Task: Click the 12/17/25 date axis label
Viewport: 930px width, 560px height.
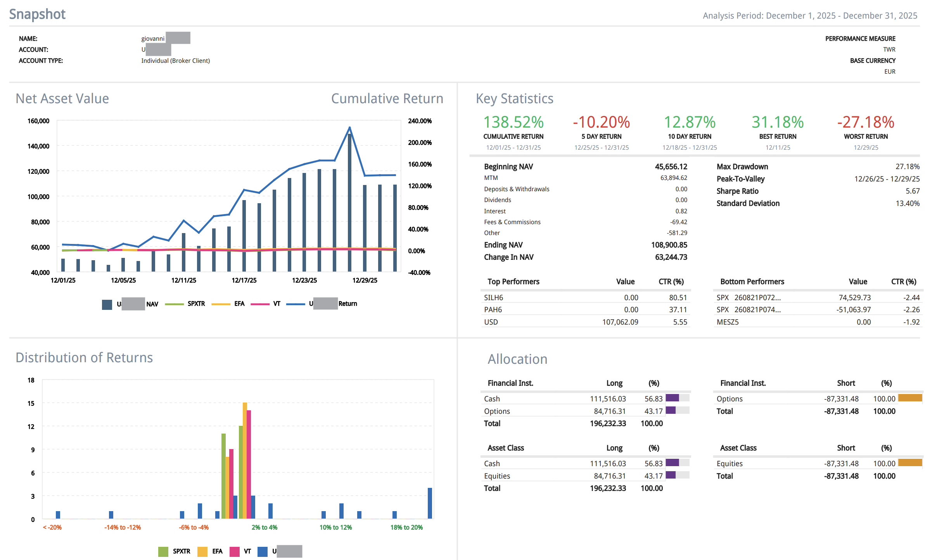Action: point(244,280)
